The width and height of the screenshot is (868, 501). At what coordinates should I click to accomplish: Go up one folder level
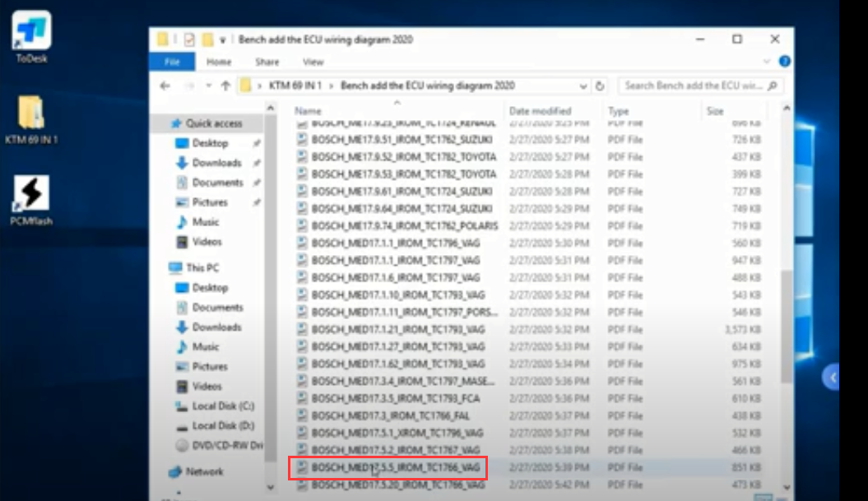coord(225,86)
